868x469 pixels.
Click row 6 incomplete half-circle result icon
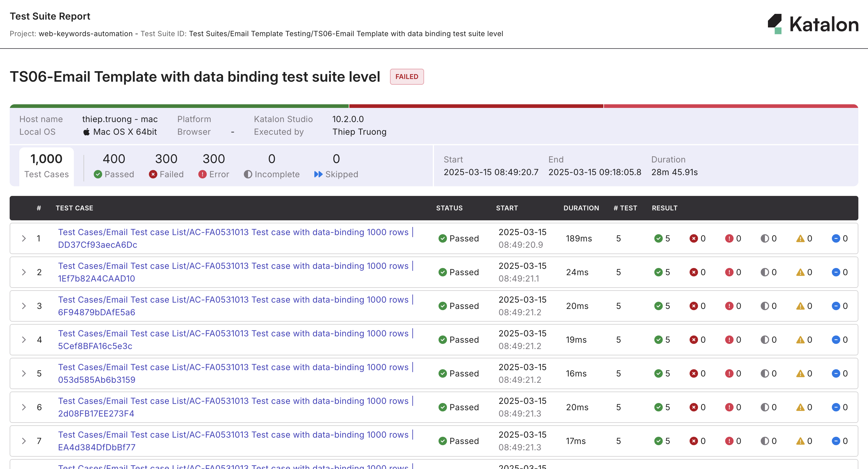[x=765, y=407]
